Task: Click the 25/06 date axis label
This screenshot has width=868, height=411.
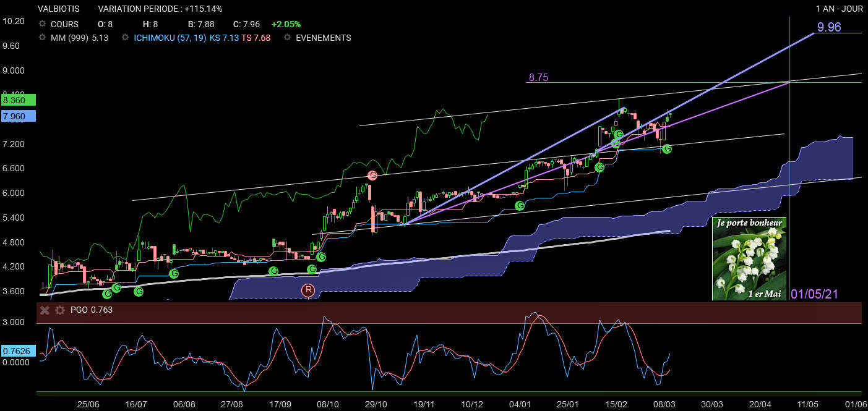Action: (x=88, y=404)
